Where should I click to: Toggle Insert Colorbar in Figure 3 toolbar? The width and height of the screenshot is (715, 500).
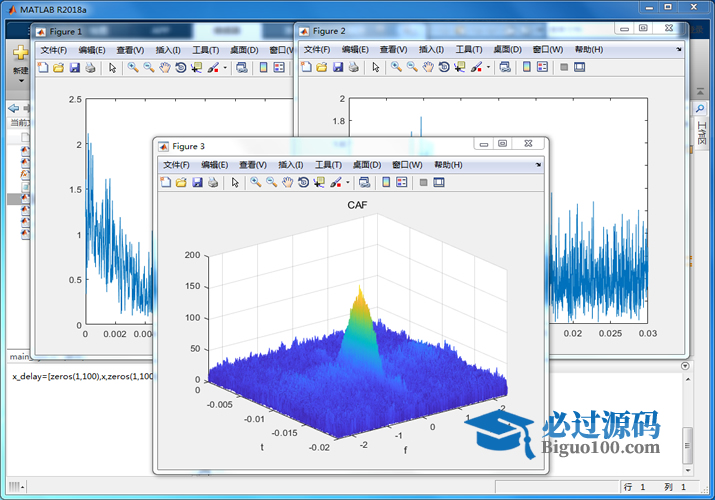(385, 183)
